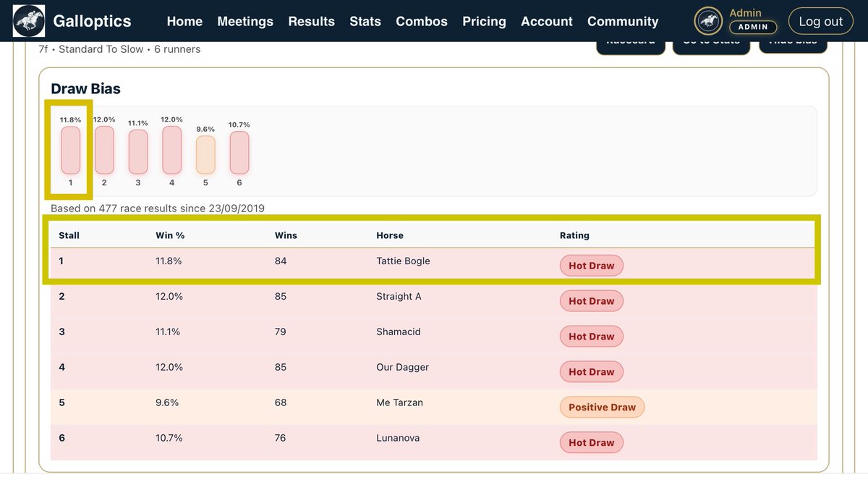Open the Results section

[x=311, y=21]
